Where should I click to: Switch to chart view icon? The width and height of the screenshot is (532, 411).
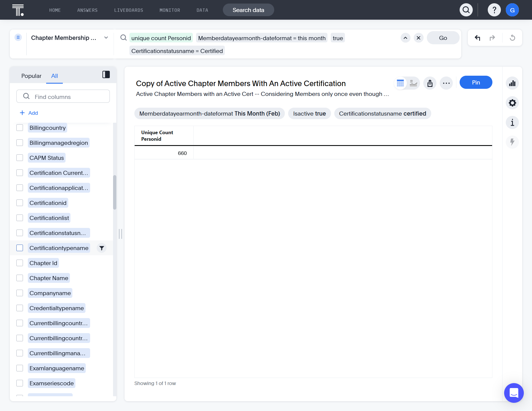click(x=413, y=83)
